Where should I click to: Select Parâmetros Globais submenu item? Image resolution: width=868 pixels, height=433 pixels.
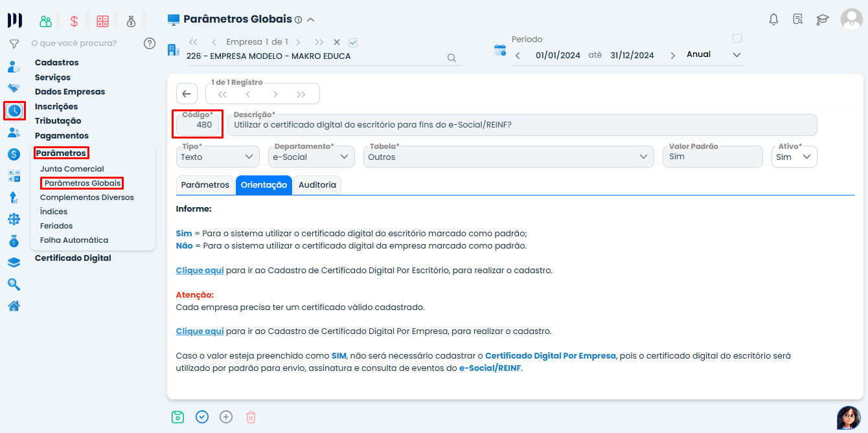tap(82, 183)
